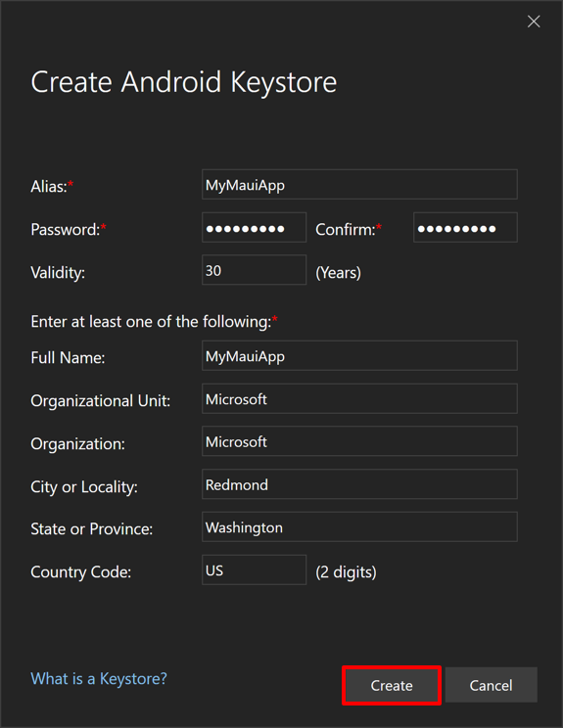The height and width of the screenshot is (728, 563).
Task: Click the Validity label
Action: [58, 273]
